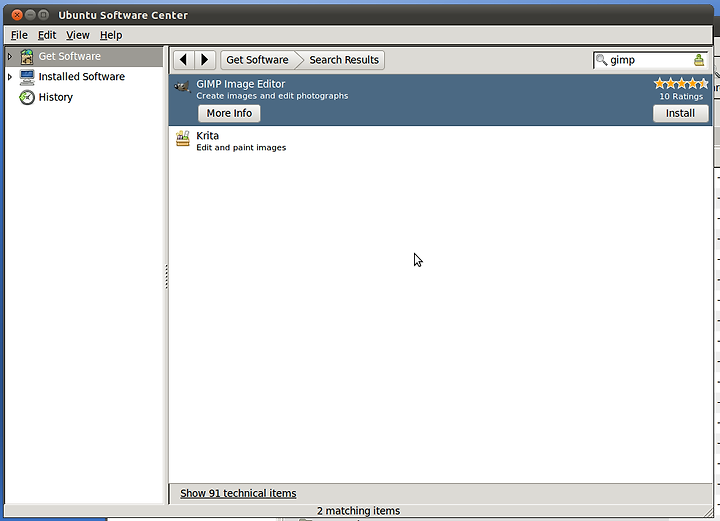Select the Krita result row text

point(208,136)
